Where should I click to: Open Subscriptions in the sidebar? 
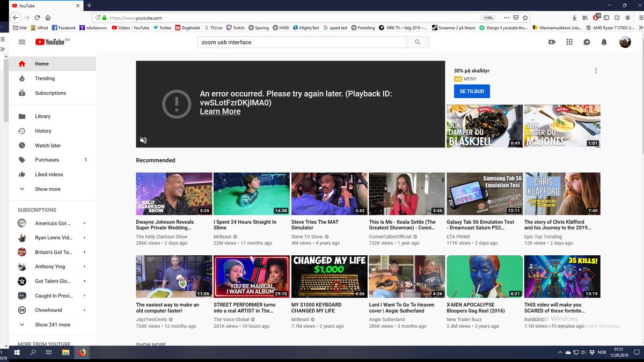pos(53,93)
